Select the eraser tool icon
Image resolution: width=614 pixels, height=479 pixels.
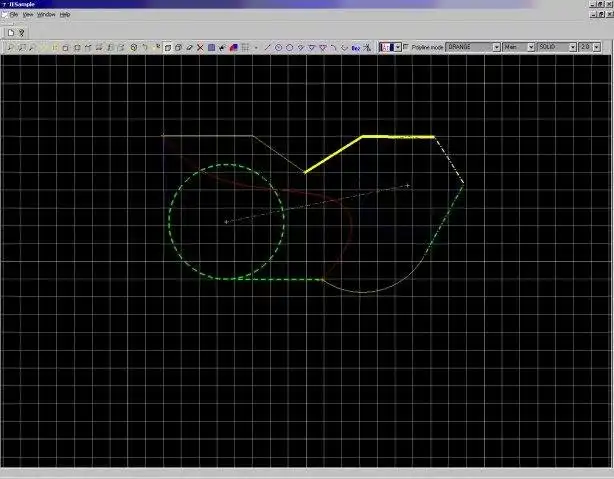tap(189, 47)
